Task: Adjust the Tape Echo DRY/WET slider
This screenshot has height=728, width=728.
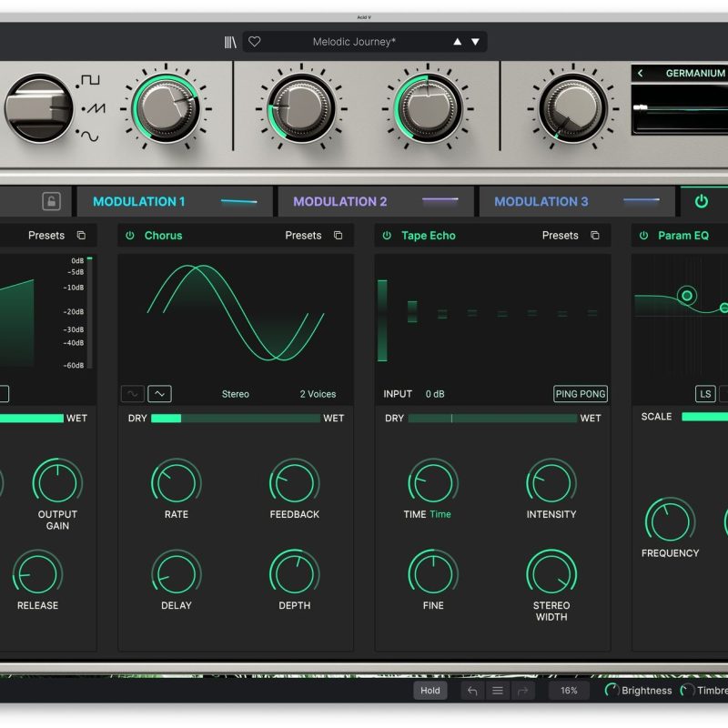Action: (x=492, y=419)
